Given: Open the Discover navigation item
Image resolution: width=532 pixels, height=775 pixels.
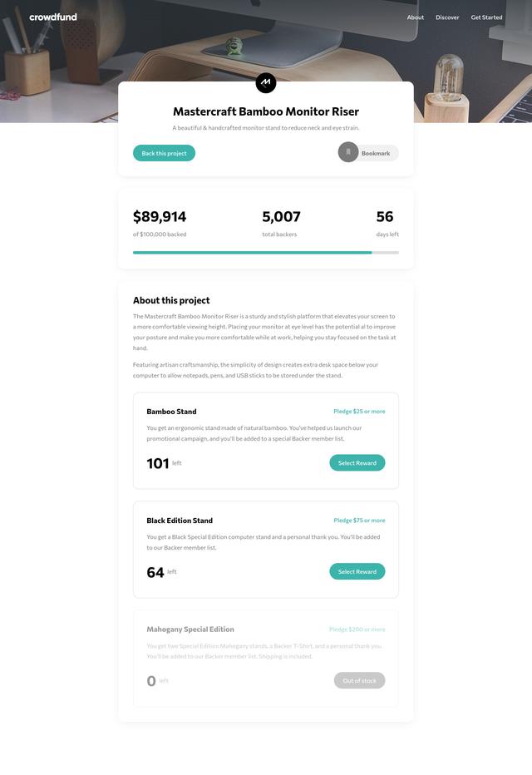Looking at the screenshot, I should point(447,17).
